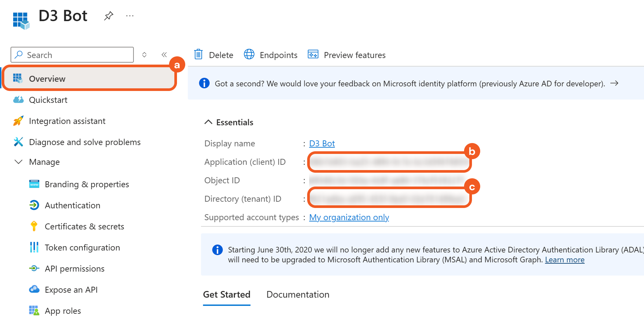Open the Authentication settings
This screenshot has height=322, width=644.
click(73, 205)
